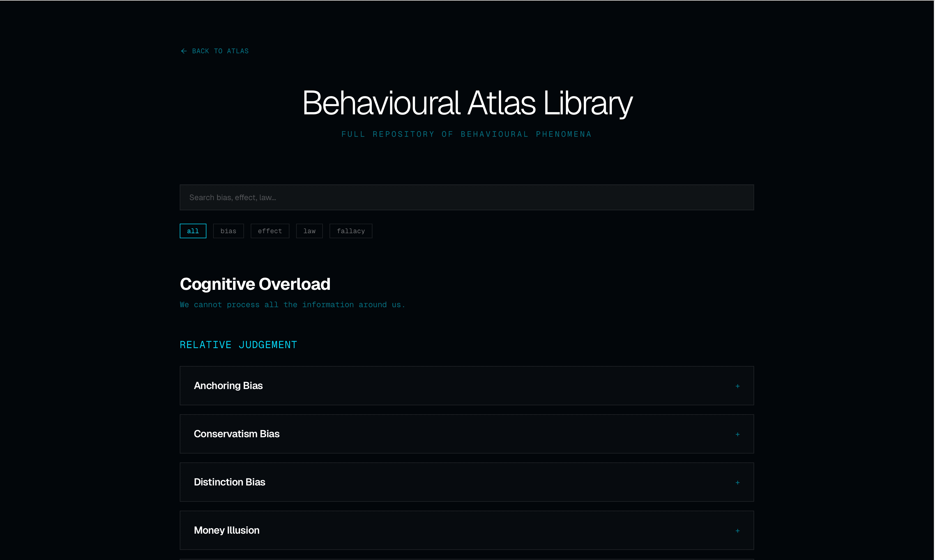This screenshot has width=935, height=560.
Task: Click the back arrow icon
Action: tap(184, 50)
